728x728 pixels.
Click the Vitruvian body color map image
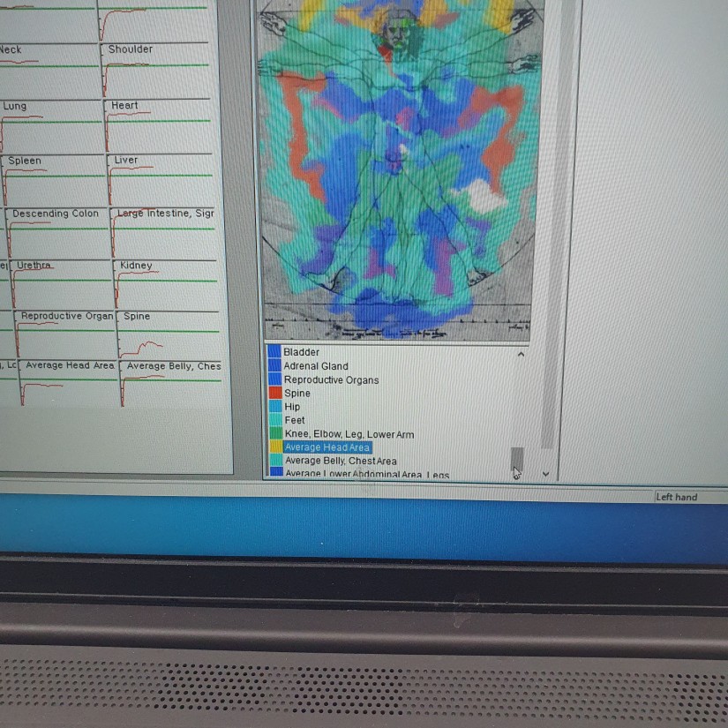(x=399, y=169)
